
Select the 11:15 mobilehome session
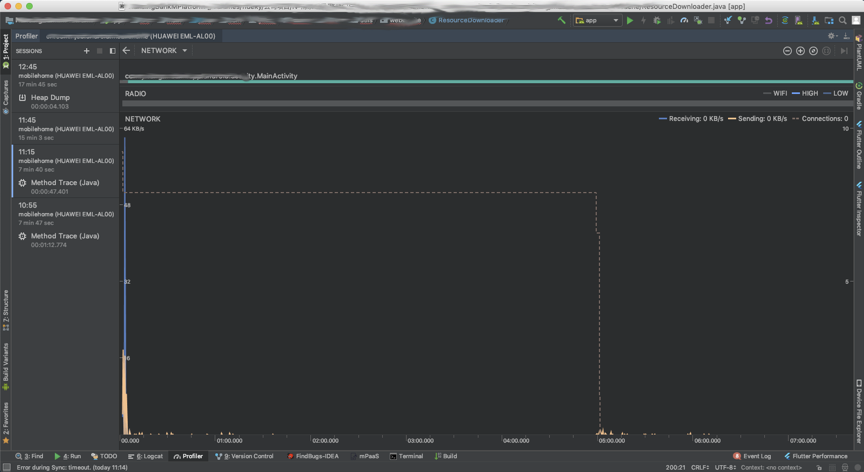(x=66, y=160)
